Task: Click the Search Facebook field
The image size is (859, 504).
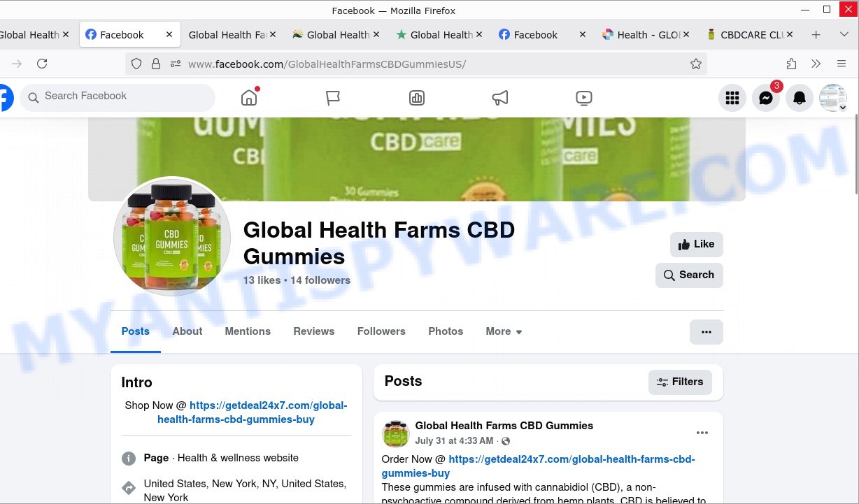Action: point(118,96)
